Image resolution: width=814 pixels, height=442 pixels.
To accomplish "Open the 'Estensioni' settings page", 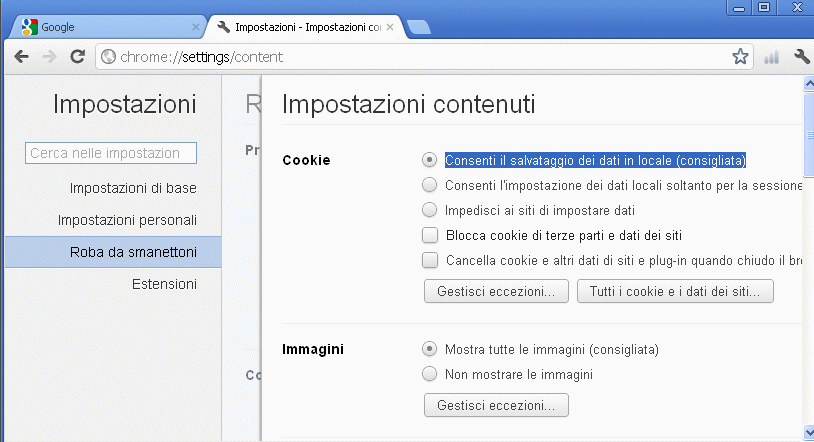I will 164,284.
